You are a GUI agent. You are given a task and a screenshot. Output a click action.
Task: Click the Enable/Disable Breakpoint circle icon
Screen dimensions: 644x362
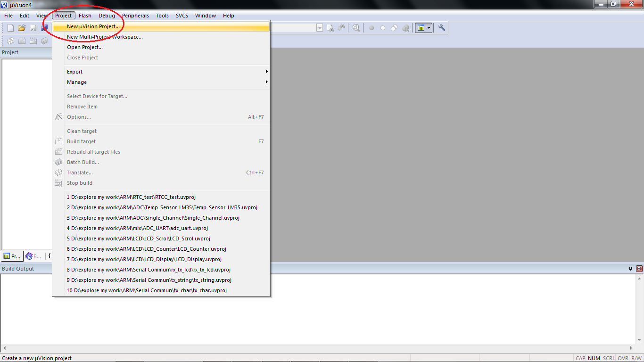pyautogui.click(x=383, y=28)
